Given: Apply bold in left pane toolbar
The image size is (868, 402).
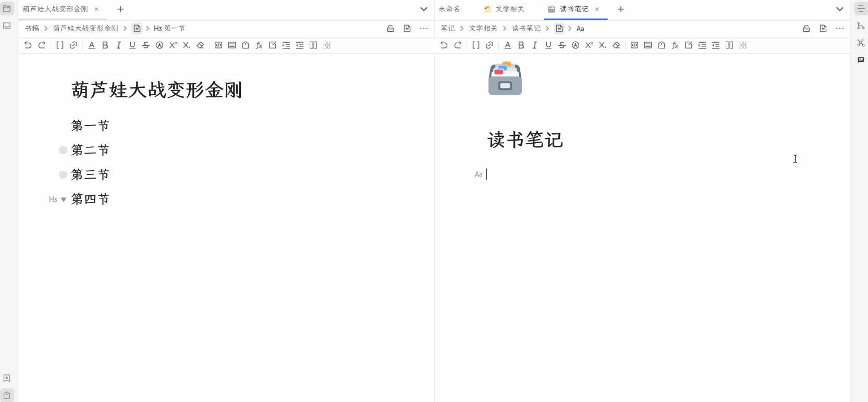Looking at the screenshot, I should coord(105,45).
